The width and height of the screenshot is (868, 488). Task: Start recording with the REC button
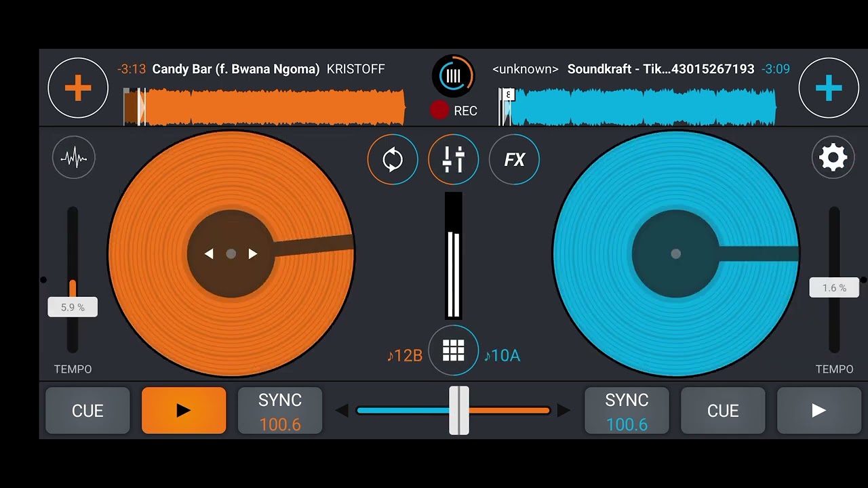tap(454, 110)
